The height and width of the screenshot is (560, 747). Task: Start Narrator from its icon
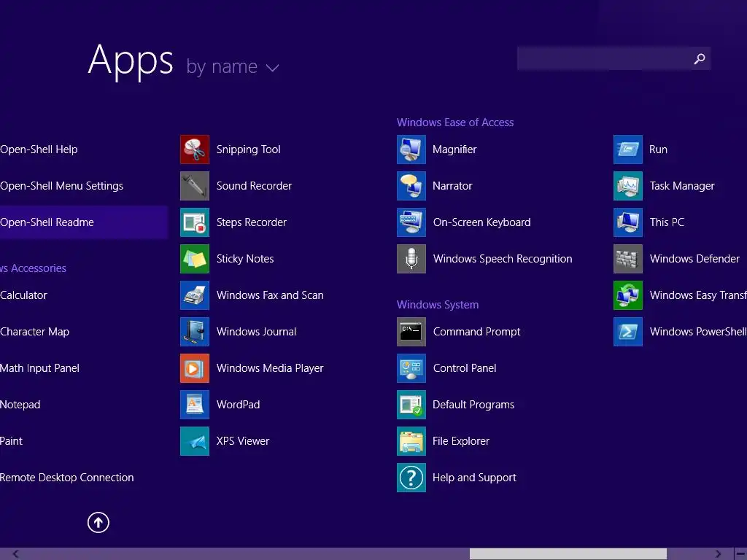(x=411, y=186)
